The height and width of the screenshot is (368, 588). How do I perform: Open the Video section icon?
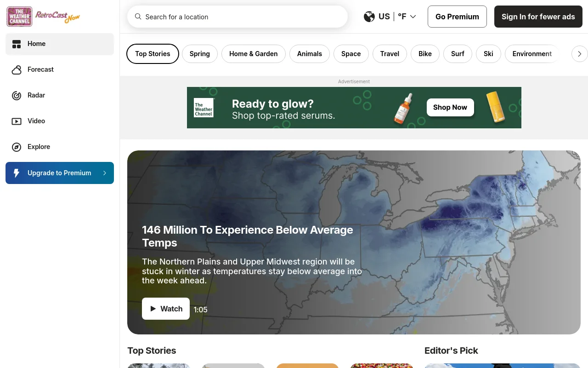[17, 121]
